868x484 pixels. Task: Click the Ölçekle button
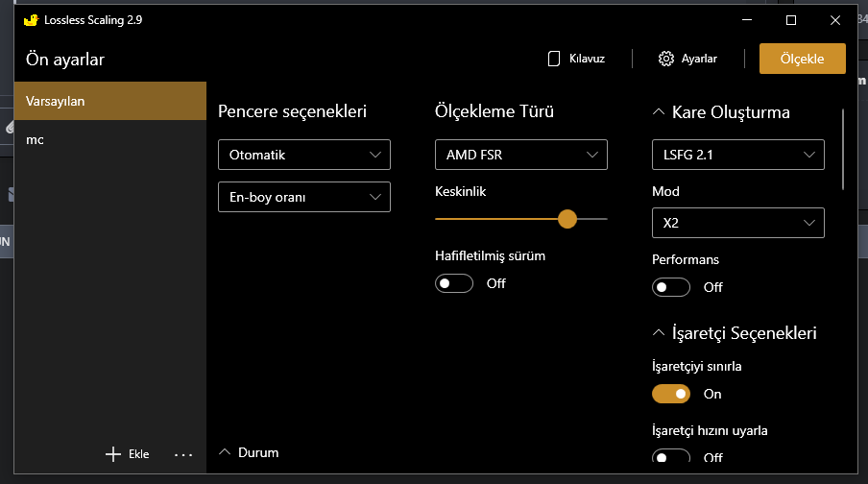[x=802, y=59]
